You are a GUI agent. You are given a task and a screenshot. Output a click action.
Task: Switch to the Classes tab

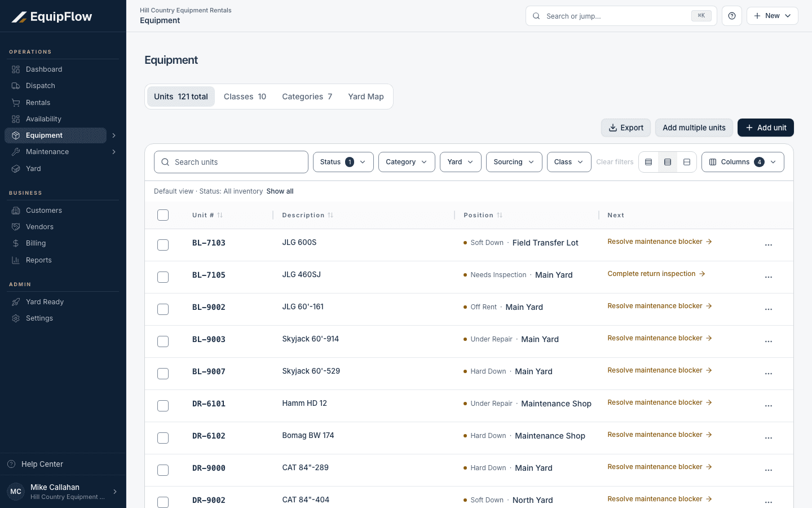point(245,97)
